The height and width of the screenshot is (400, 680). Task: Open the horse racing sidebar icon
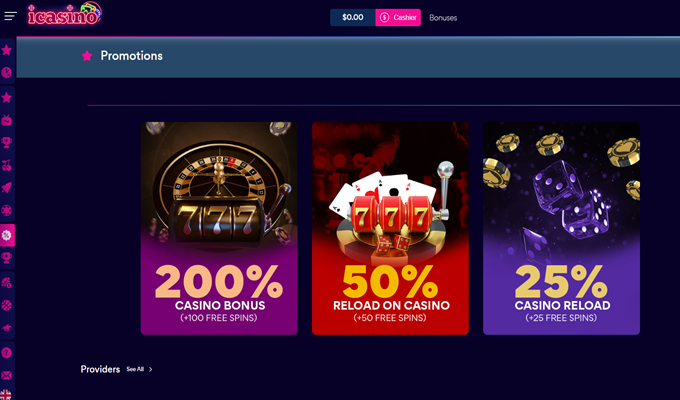[7, 328]
